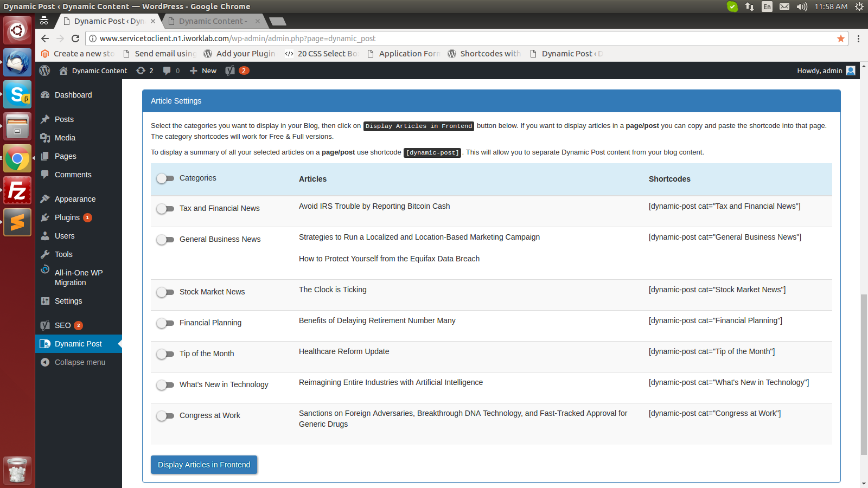The image size is (868, 488).
Task: Select Dynamic Post in the sidebar menu
Action: 78,343
